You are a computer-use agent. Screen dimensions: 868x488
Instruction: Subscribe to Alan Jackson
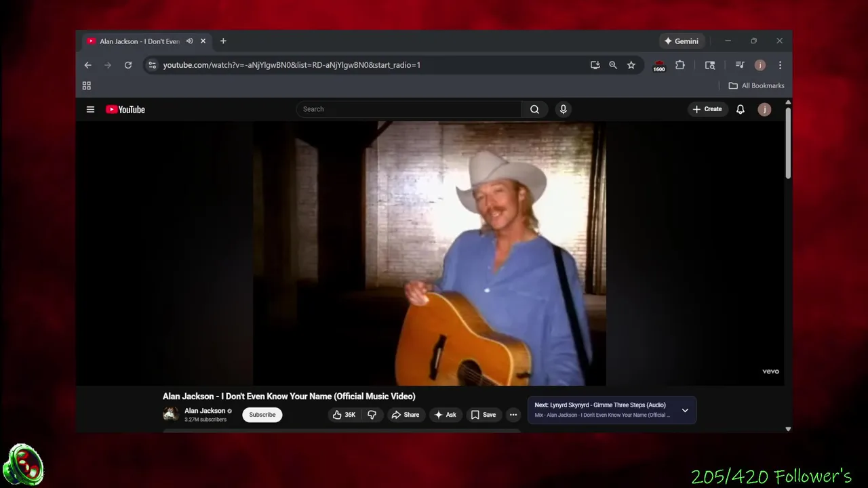[262, 415]
